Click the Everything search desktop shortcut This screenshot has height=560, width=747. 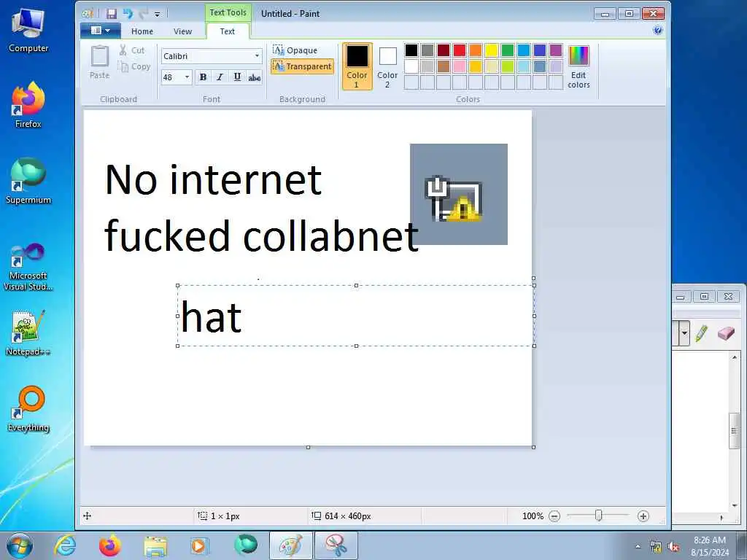tap(28, 409)
